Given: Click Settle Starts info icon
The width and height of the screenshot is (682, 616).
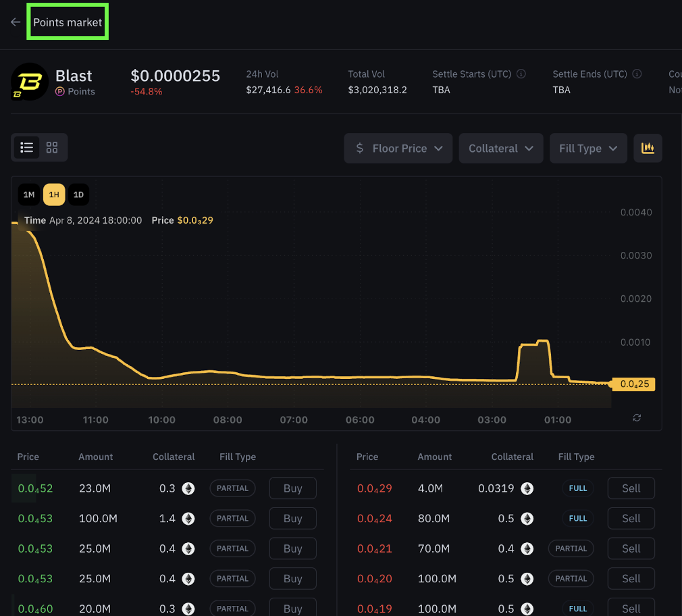Looking at the screenshot, I should pos(521,74).
